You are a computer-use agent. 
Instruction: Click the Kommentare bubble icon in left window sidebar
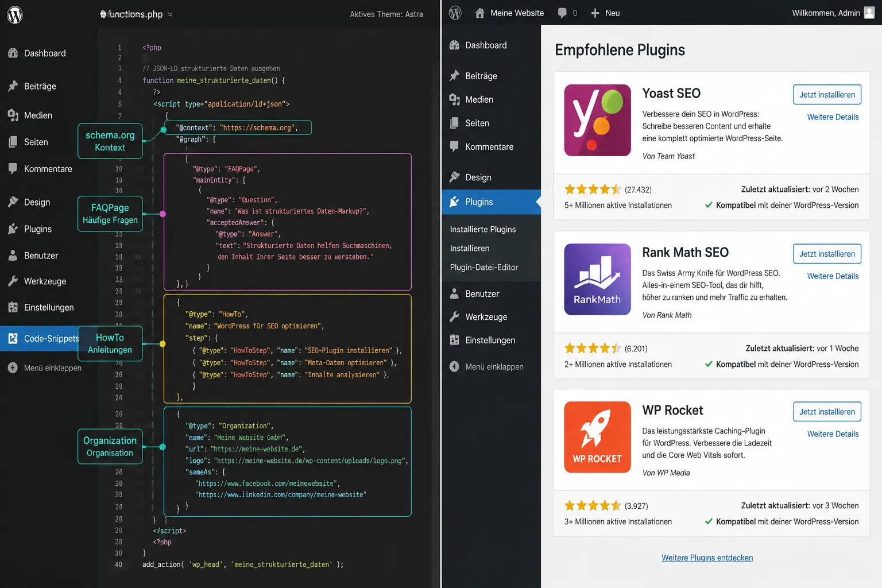click(x=13, y=168)
